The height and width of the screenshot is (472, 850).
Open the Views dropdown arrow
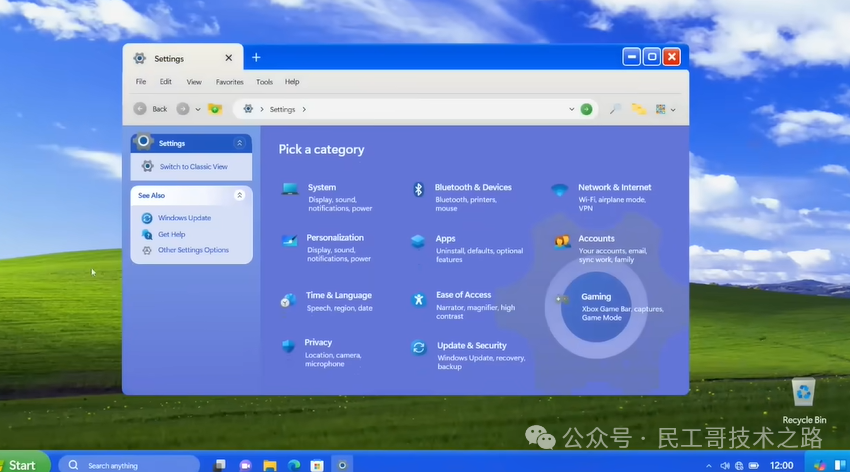coord(673,110)
